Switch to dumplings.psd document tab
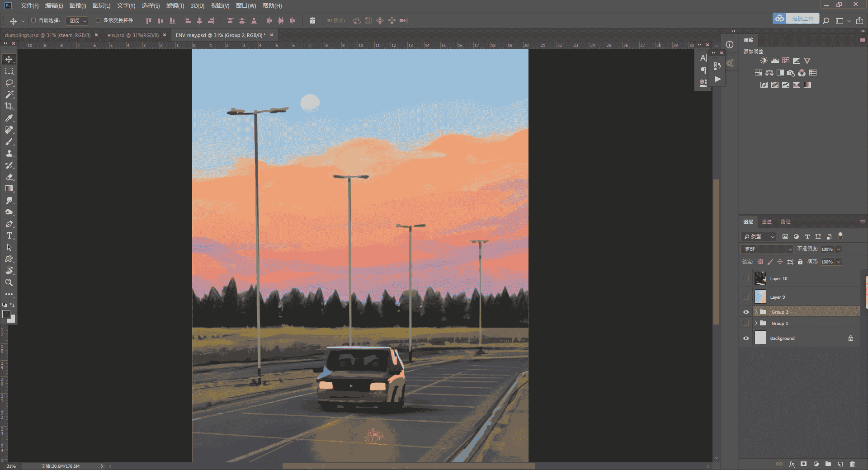Viewport: 868px width, 470px height. pyautogui.click(x=48, y=35)
